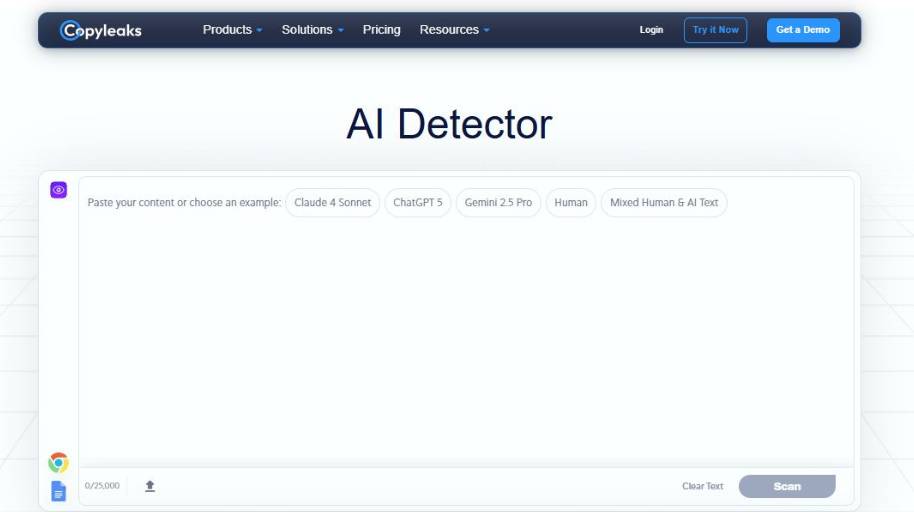Click the Copyleaks logo
Viewport: 914px width, 512px height.
pos(101,30)
